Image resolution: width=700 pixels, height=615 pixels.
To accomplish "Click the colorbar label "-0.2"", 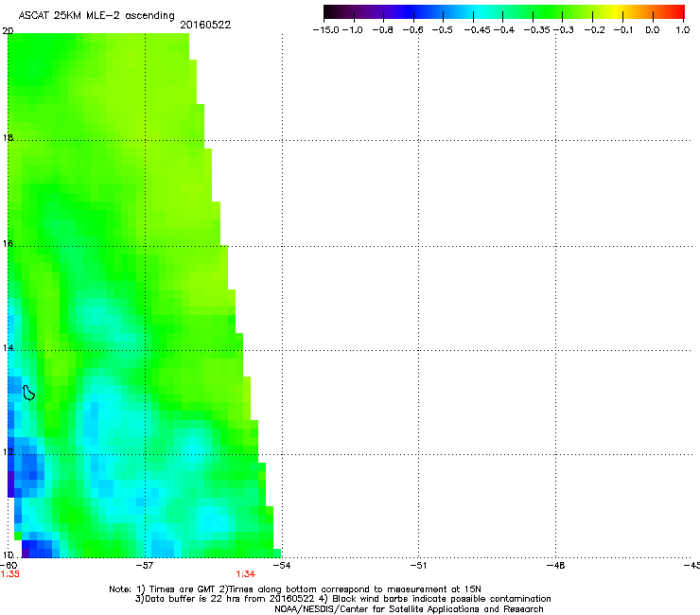I will click(x=595, y=30).
